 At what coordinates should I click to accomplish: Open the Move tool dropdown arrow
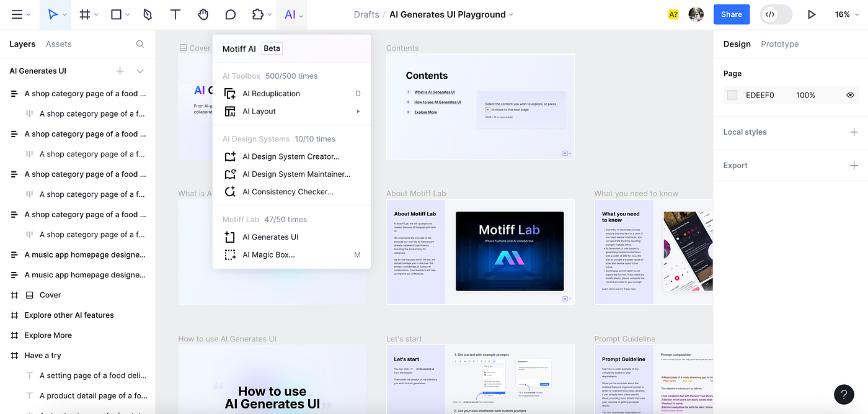[x=65, y=15]
